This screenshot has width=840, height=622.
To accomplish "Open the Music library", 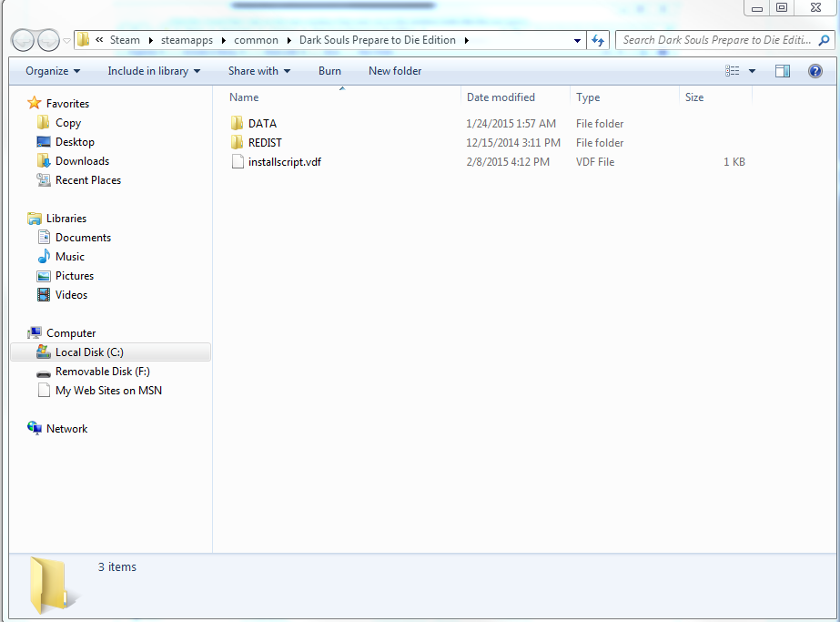I will [x=70, y=257].
